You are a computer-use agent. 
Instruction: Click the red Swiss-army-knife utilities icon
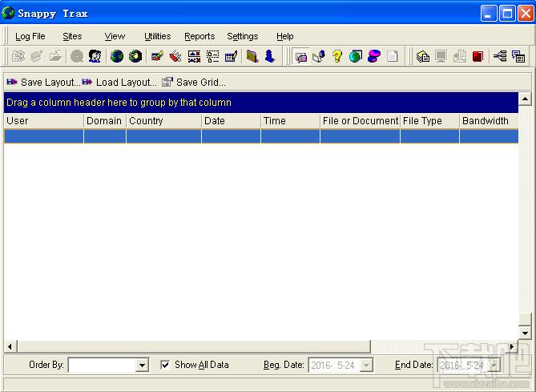click(x=175, y=56)
